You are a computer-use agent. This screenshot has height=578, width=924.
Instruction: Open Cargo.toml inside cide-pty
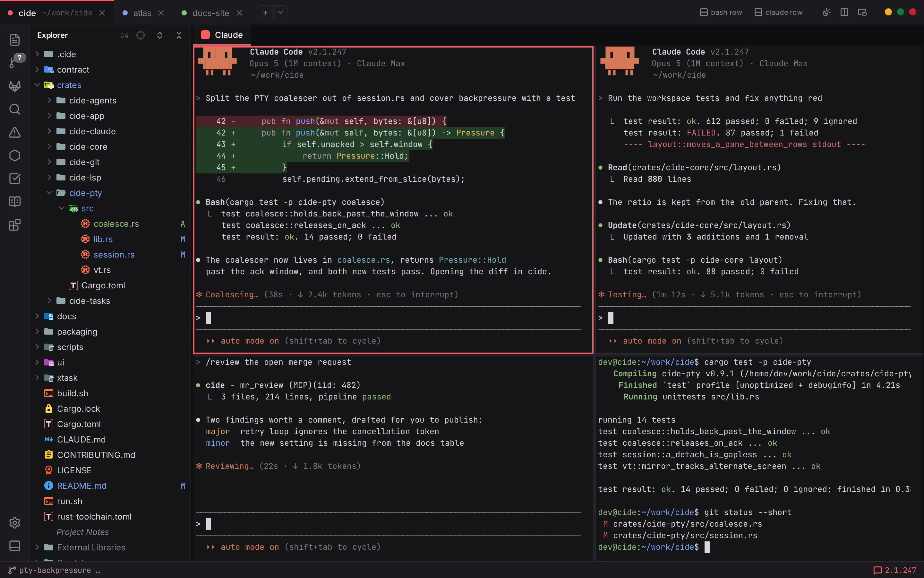pyautogui.click(x=103, y=285)
